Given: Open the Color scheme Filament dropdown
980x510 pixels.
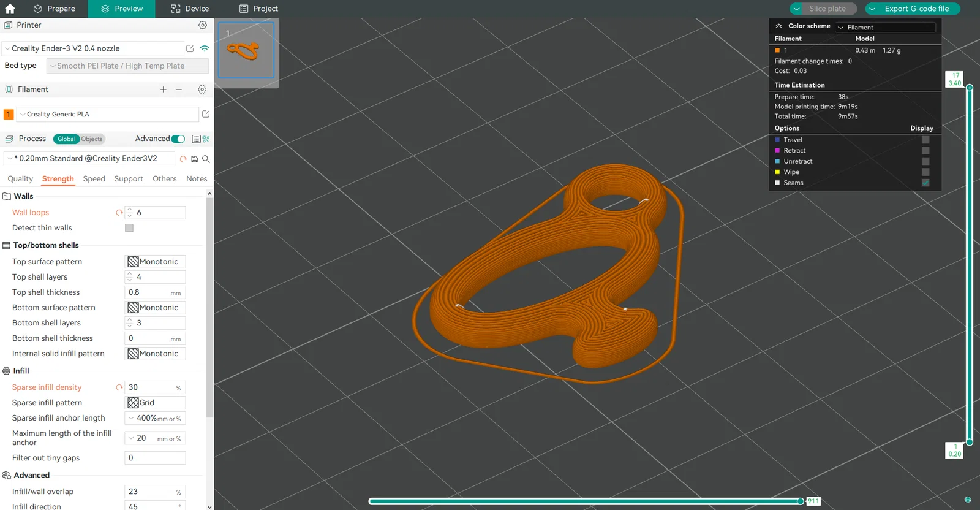Looking at the screenshot, I should (x=886, y=27).
